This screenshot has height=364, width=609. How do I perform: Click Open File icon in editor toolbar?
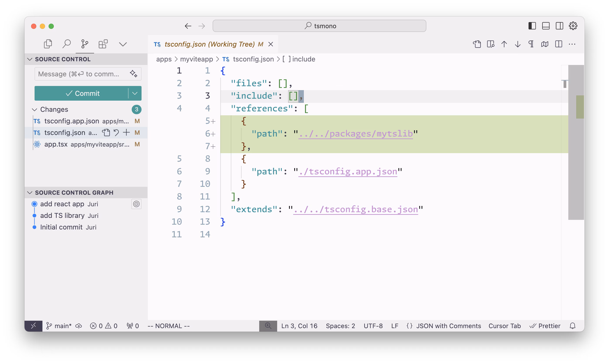coord(477,44)
